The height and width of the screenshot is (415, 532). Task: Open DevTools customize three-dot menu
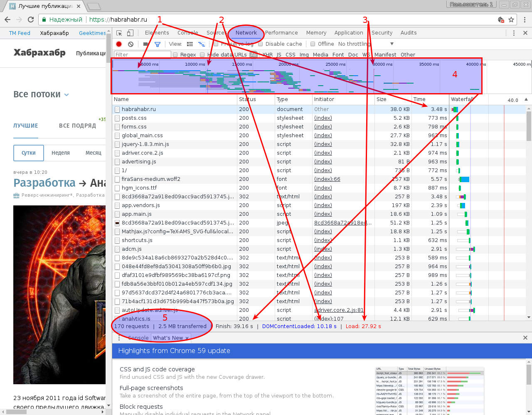(514, 33)
